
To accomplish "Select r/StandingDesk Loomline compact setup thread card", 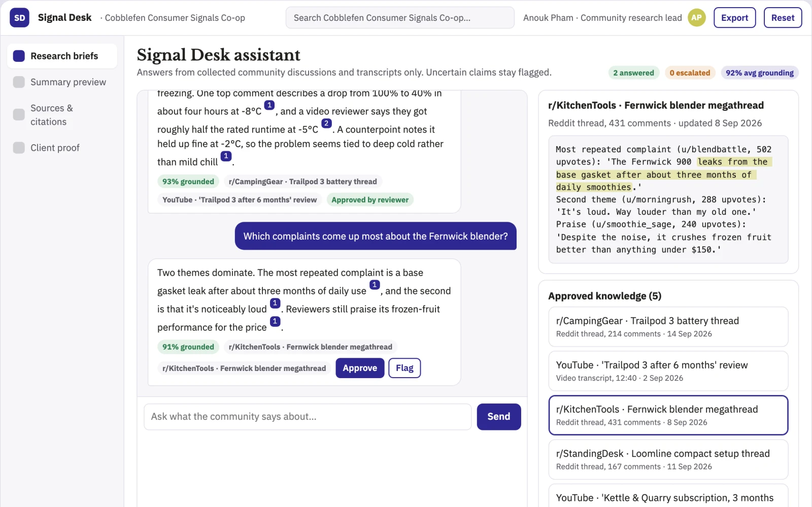I will click(x=668, y=460).
